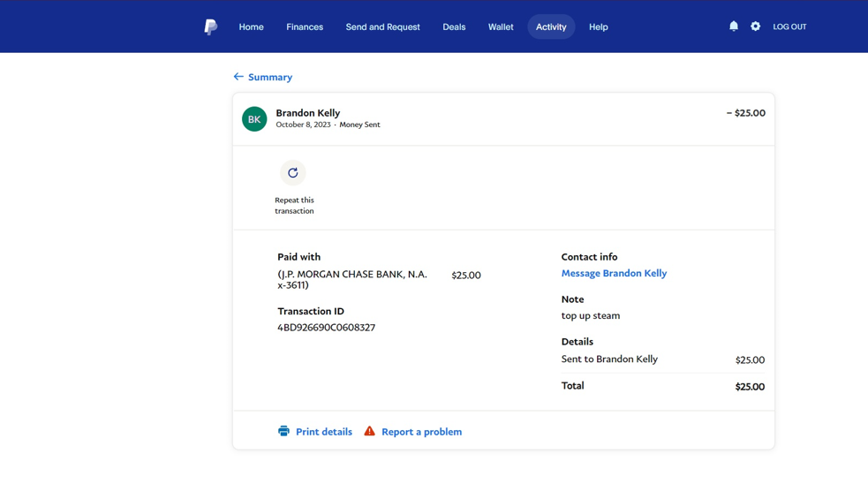Click the BK avatar circle
The height and width of the screenshot is (484, 868).
click(254, 119)
